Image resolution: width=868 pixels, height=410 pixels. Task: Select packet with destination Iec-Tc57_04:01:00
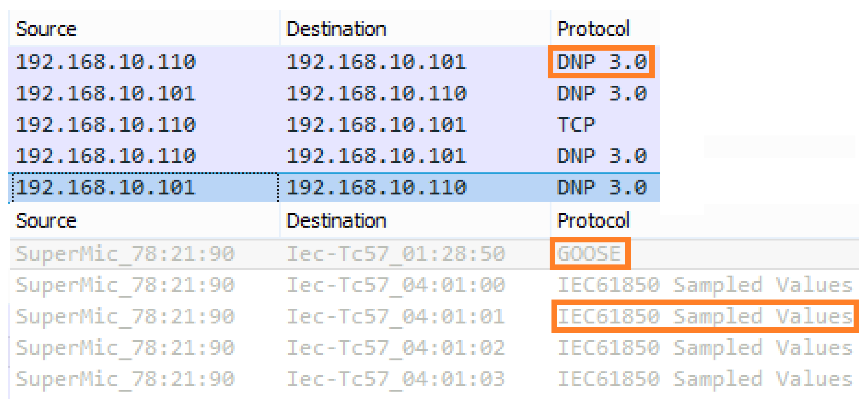click(396, 285)
